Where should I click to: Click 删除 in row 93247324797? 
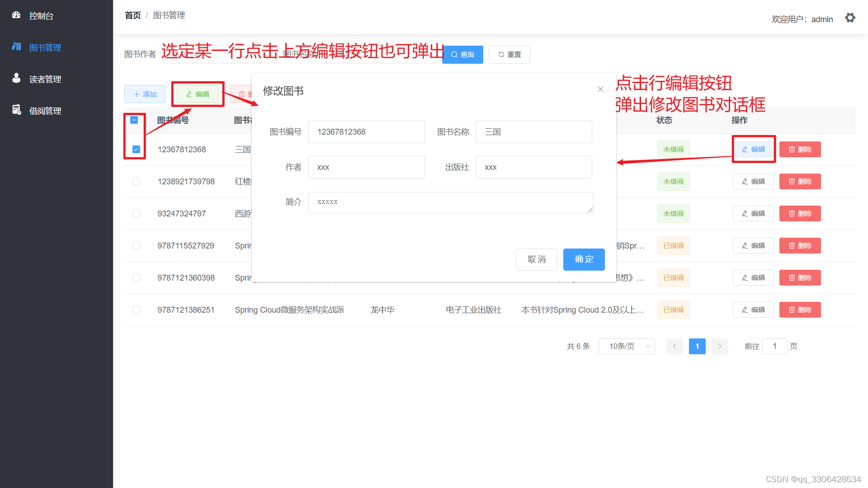click(800, 214)
